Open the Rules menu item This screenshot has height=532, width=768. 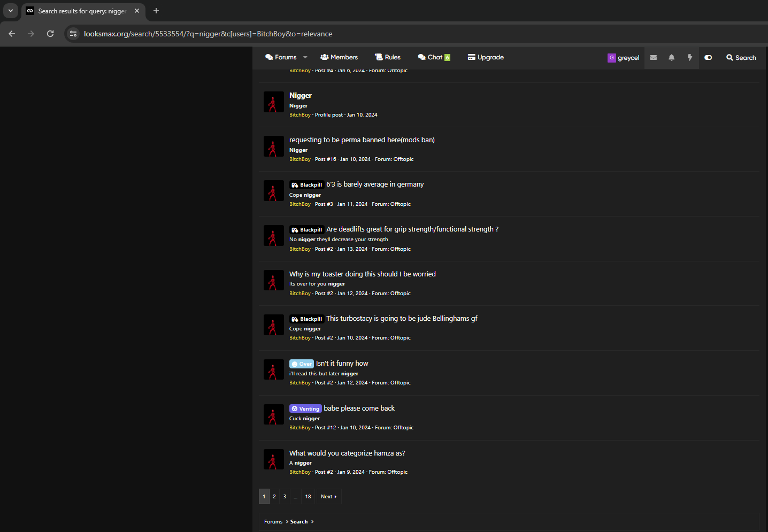point(388,57)
